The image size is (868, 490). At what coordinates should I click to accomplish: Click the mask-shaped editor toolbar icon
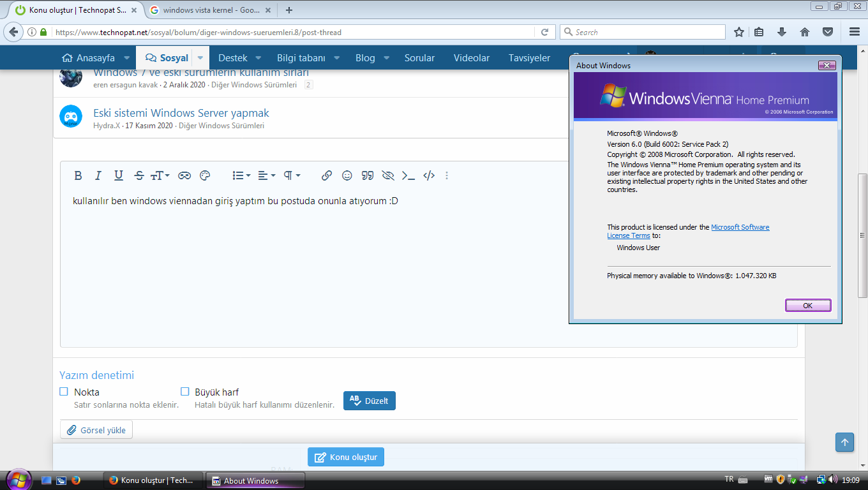click(x=184, y=175)
